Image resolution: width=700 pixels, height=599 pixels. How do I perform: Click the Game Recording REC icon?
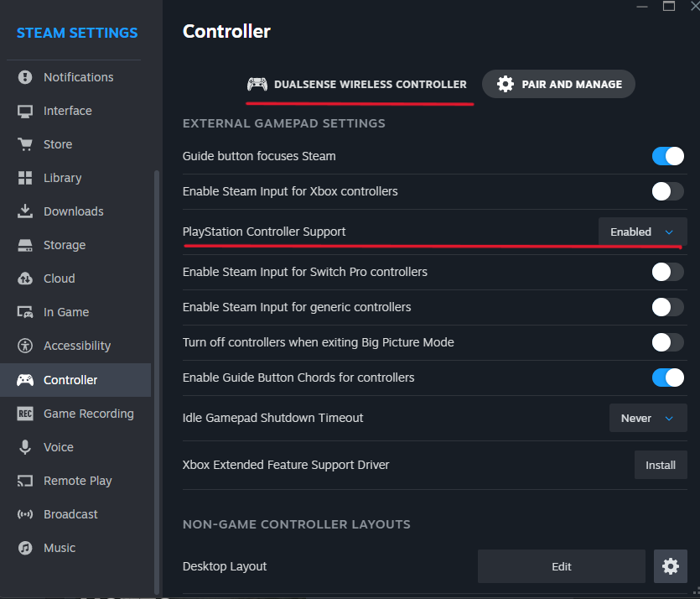tap(25, 414)
